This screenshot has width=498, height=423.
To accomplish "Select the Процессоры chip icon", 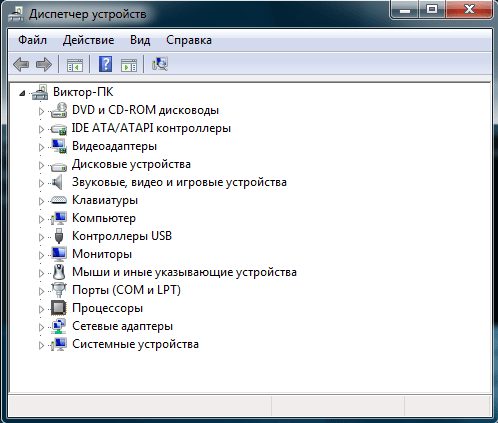I will pyautogui.click(x=59, y=308).
